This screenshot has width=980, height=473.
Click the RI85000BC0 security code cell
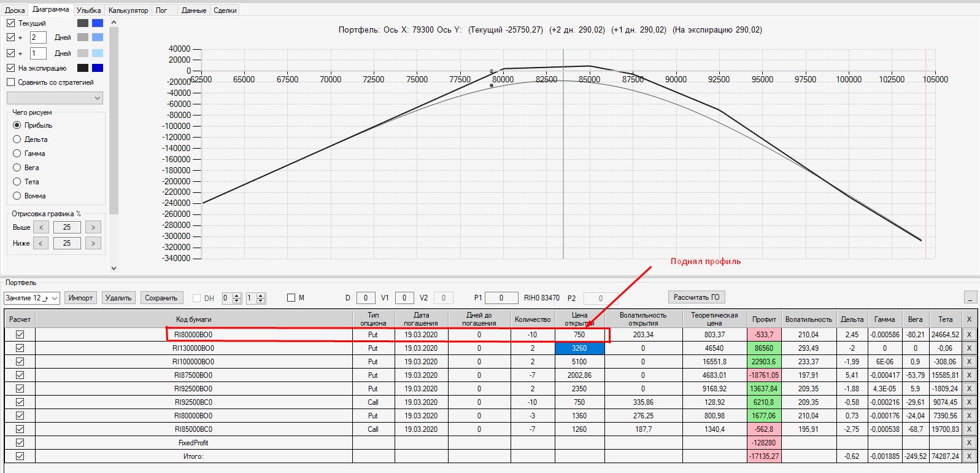click(x=193, y=429)
